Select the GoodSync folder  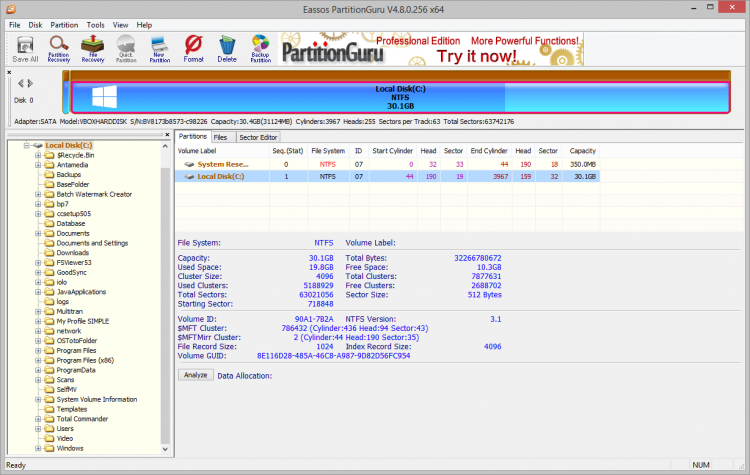coord(72,272)
